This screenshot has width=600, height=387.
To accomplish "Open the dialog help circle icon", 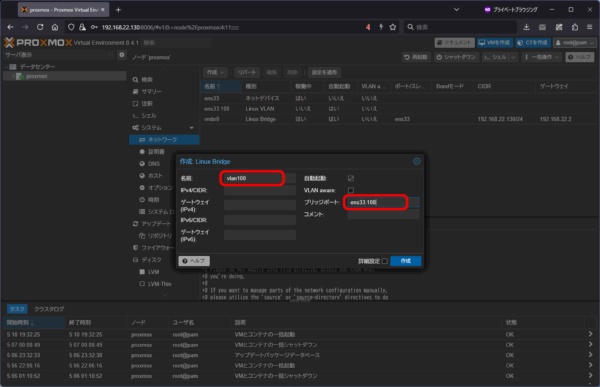I will (417, 162).
